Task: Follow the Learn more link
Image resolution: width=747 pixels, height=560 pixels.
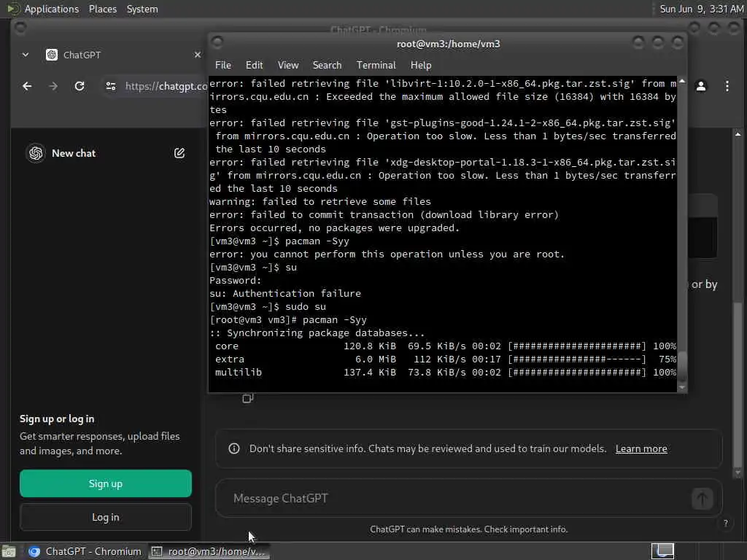Action: pyautogui.click(x=641, y=448)
